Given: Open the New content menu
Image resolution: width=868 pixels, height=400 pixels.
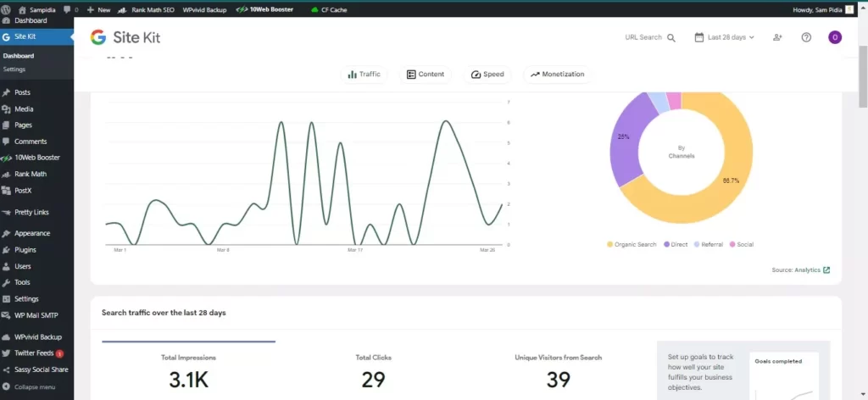Looking at the screenshot, I should [99, 9].
